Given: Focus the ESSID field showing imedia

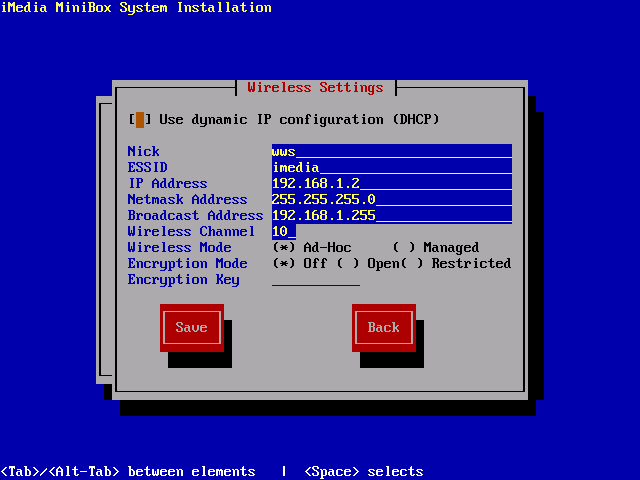Looking at the screenshot, I should (391, 168).
